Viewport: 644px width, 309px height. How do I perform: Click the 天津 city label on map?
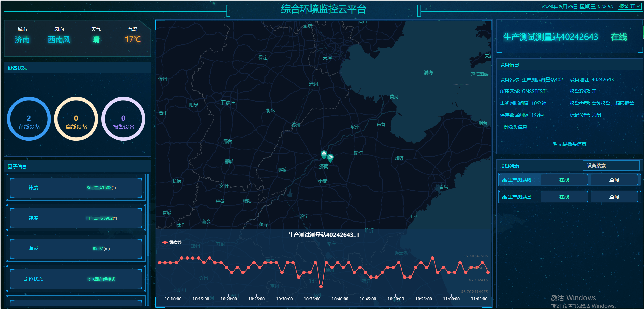coord(327,58)
